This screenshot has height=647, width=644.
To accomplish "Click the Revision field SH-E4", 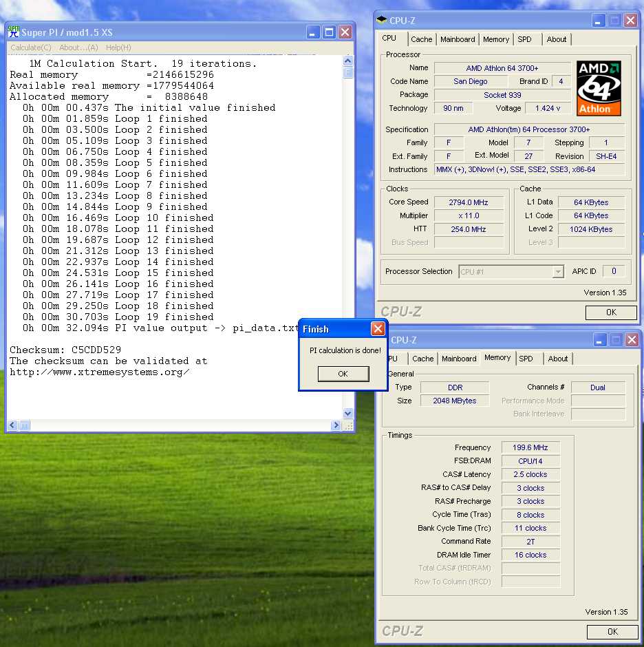I will point(606,156).
